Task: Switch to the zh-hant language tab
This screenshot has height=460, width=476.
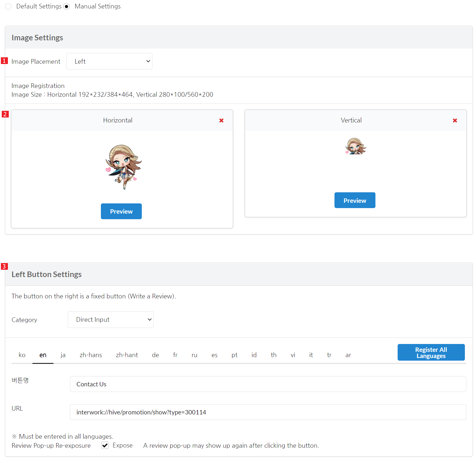Action: coord(127,355)
